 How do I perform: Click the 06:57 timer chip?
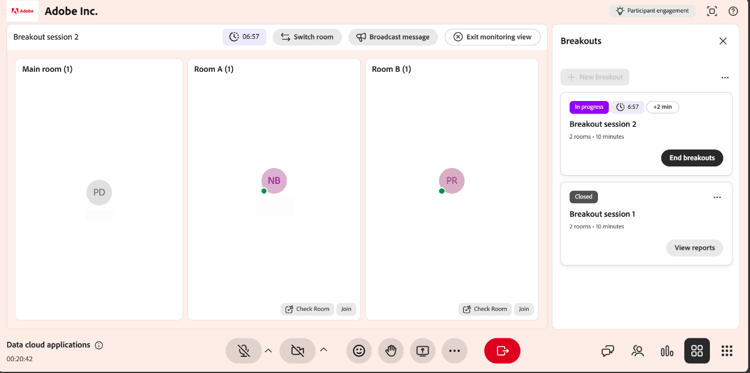coord(244,37)
